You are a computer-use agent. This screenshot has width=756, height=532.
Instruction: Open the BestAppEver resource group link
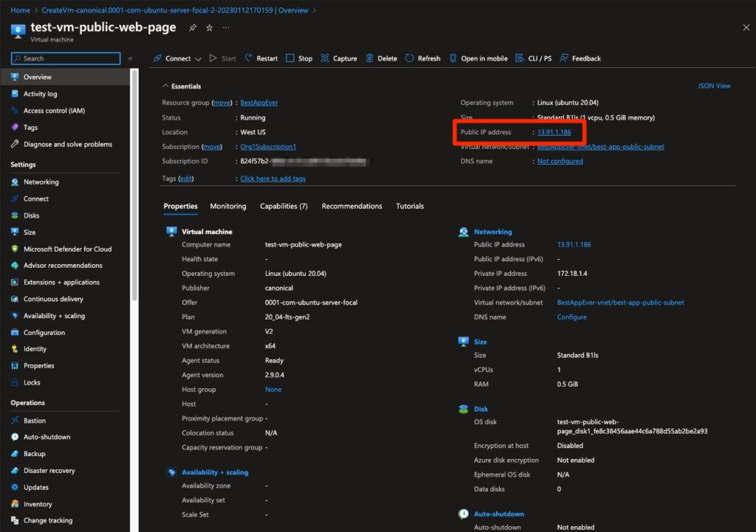[x=259, y=103]
